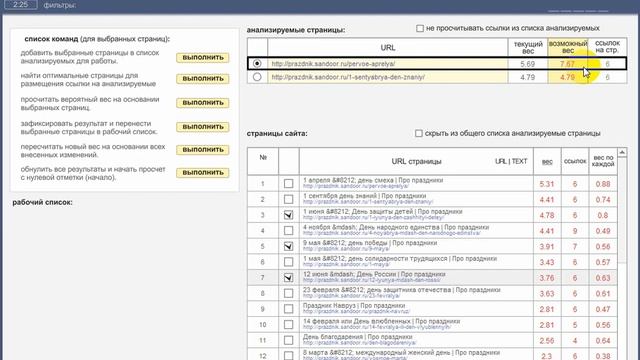Run 'просчитать вероятный вес' выполнить button
Image resolution: width=640 pixels, height=360 pixels.
point(202,103)
